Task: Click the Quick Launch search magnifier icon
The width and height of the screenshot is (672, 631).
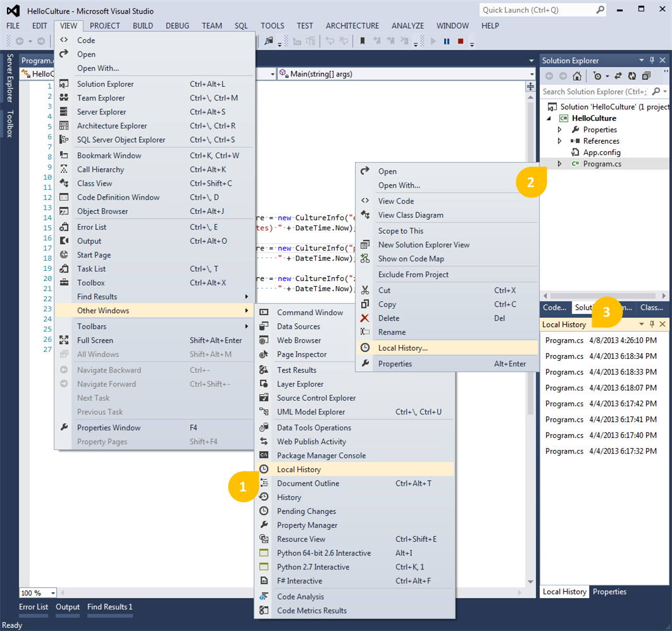Action: [x=600, y=10]
